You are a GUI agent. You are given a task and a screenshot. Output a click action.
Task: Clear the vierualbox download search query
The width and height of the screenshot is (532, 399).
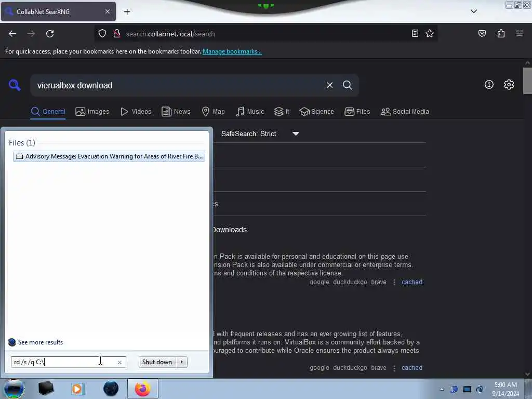pos(329,85)
